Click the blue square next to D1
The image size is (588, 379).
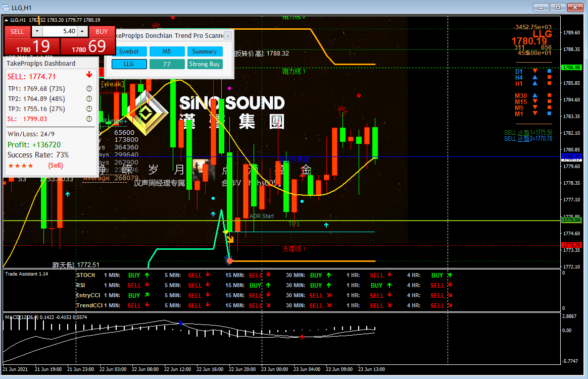[x=550, y=71]
